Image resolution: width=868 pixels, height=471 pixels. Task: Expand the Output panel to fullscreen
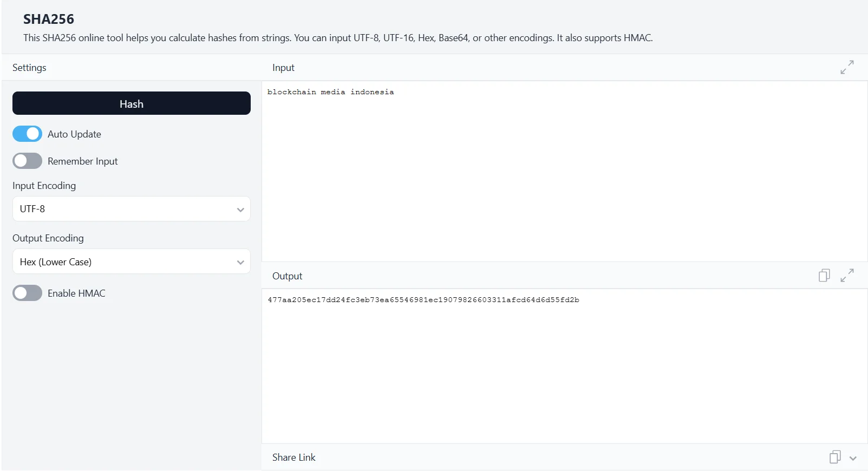tap(847, 276)
